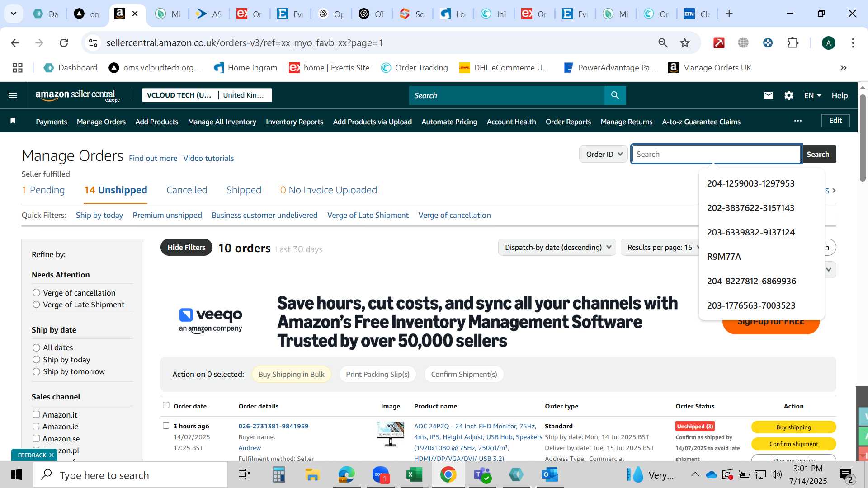The image size is (868, 488).
Task: Open the Chrome three-dot menu
Action: (x=853, y=43)
